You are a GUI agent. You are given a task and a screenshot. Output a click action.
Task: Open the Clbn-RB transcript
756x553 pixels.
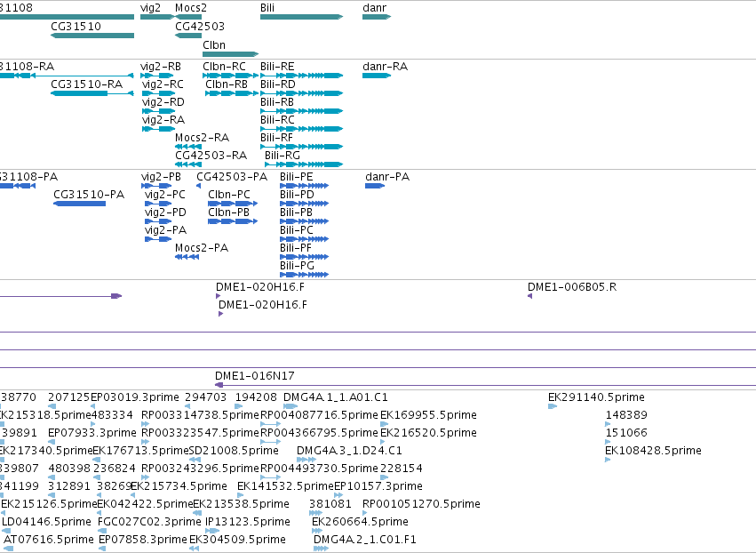tap(232, 93)
